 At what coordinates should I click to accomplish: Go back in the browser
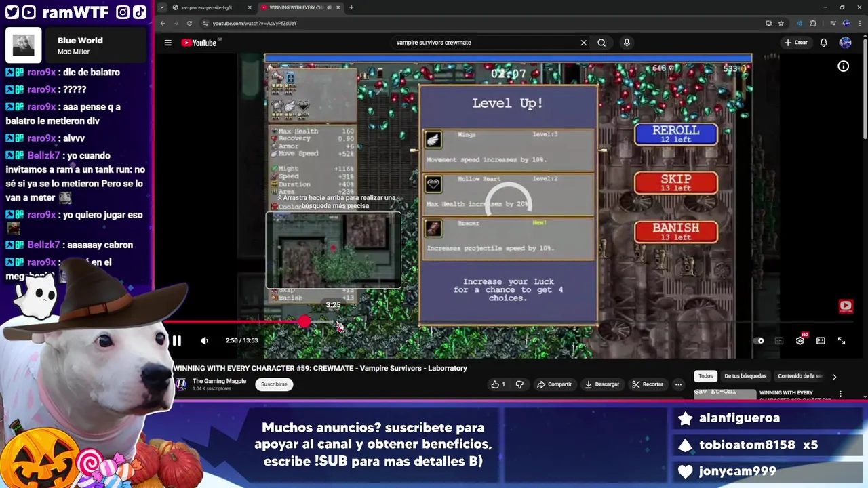click(x=163, y=23)
